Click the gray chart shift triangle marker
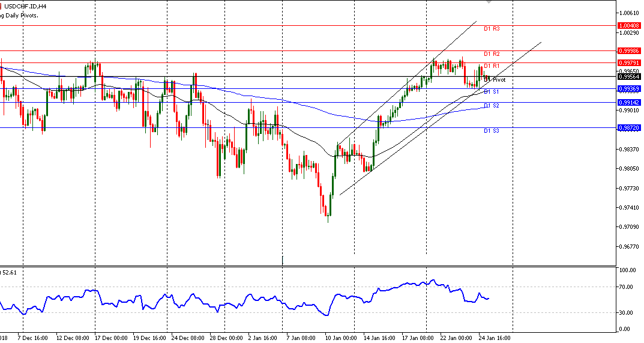The height and width of the screenshot is (343, 644). pyautogui.click(x=489, y=2)
